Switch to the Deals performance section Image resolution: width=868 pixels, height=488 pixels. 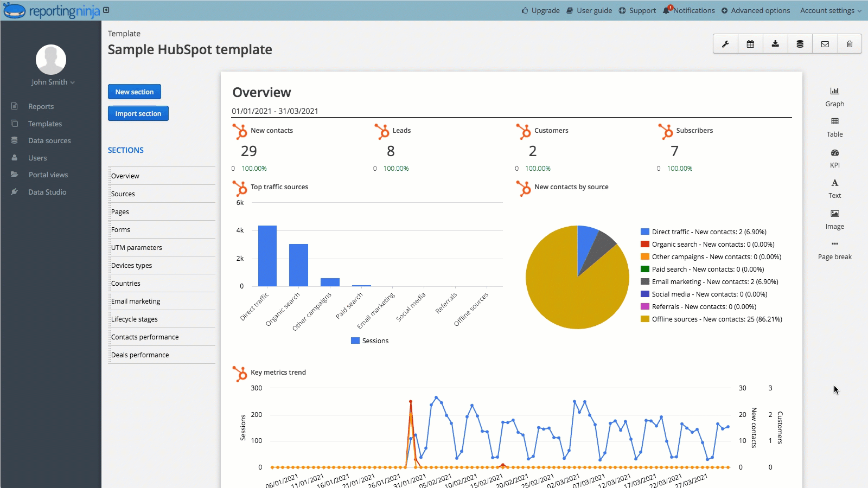pos(140,355)
